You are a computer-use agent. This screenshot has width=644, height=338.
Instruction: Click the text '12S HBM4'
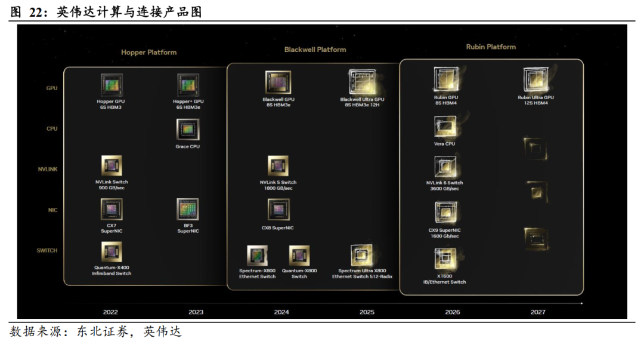click(535, 103)
